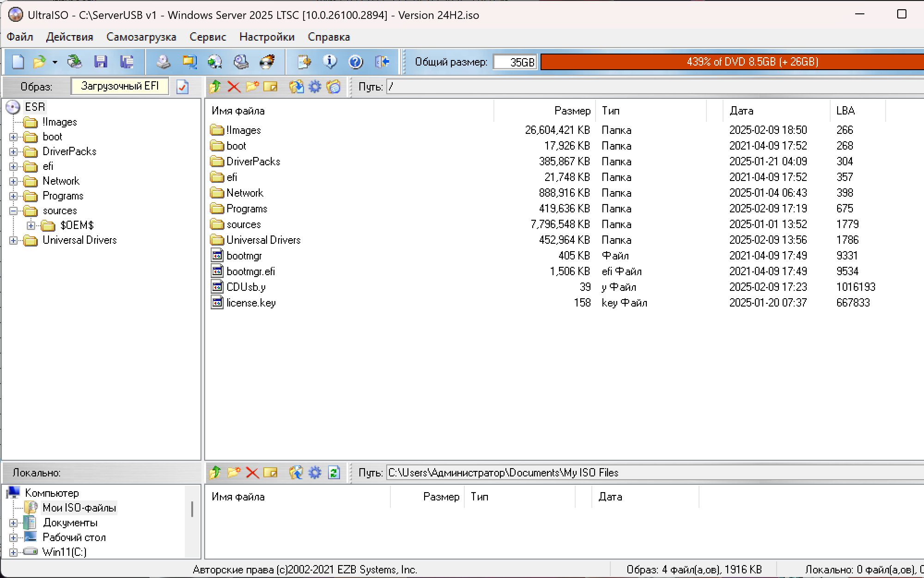Screen dimensions: 924x578
Task: Click the New folder icon in local toolbar
Action: point(234,473)
